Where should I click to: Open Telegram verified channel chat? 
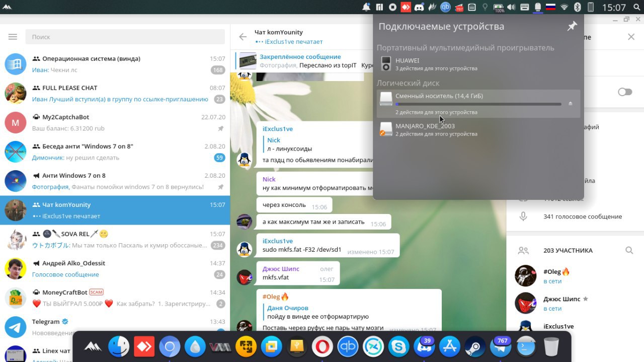click(115, 327)
